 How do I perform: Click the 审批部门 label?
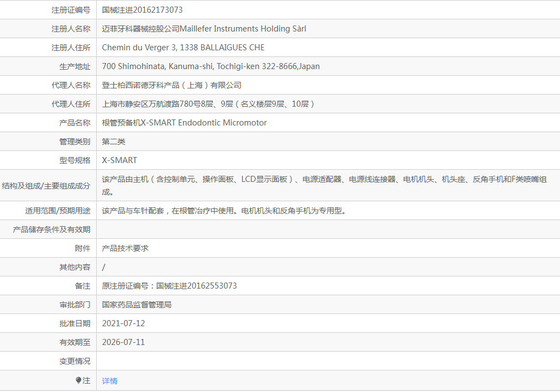[x=75, y=305]
